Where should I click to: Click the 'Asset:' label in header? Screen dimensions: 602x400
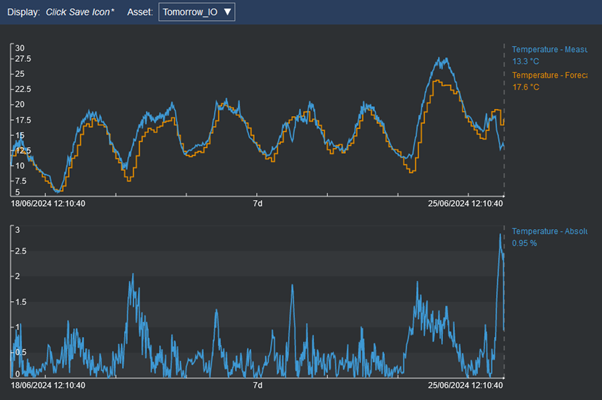point(140,13)
